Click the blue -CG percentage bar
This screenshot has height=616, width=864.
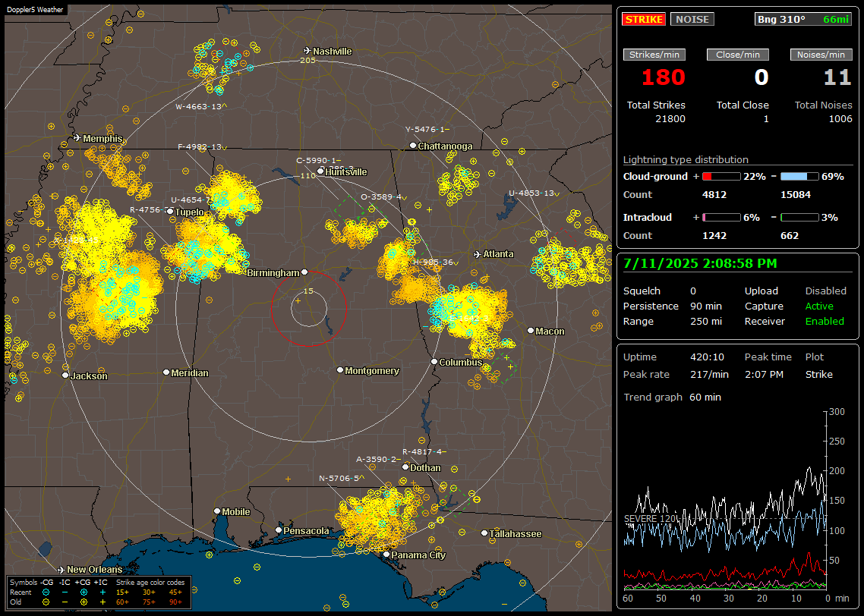[799, 176]
